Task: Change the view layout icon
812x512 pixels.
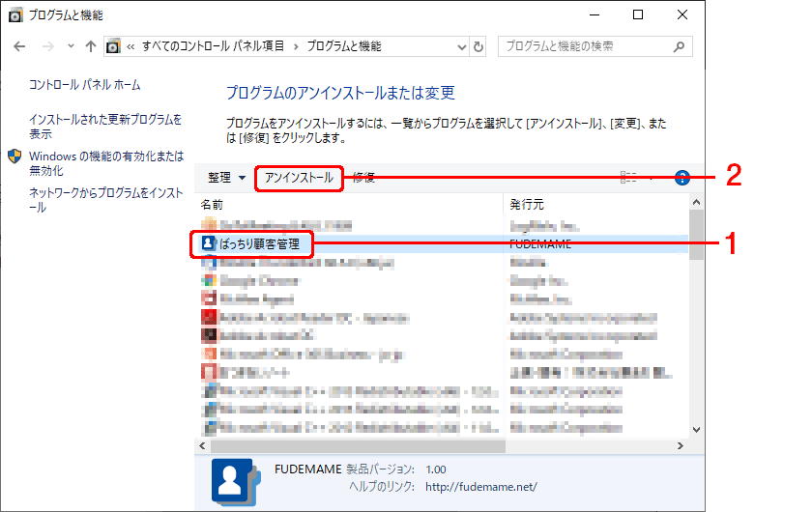Action: pos(628,178)
